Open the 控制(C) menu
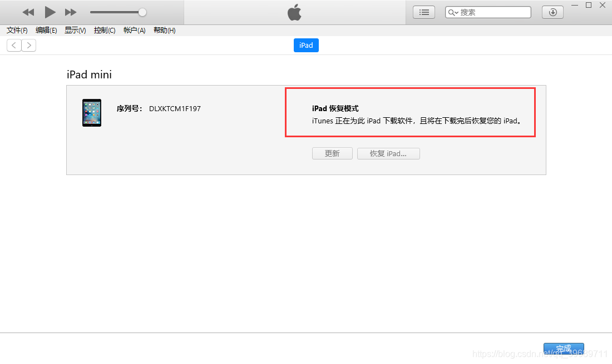 pyautogui.click(x=105, y=31)
